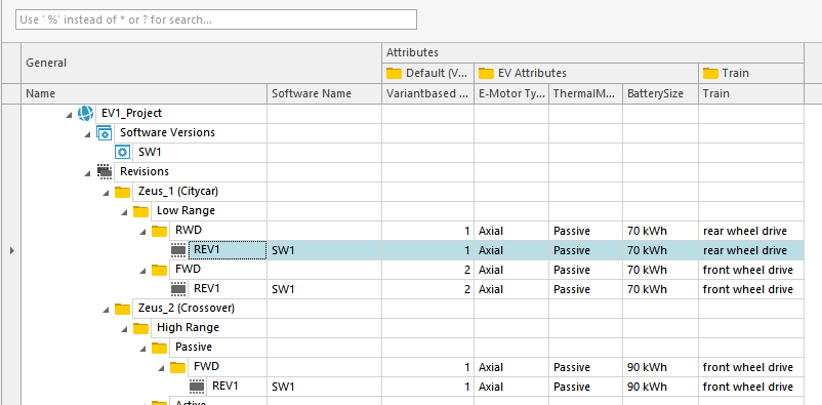Image resolution: width=822 pixels, height=405 pixels.
Task: Click the BatterySize column header
Action: 657,93
